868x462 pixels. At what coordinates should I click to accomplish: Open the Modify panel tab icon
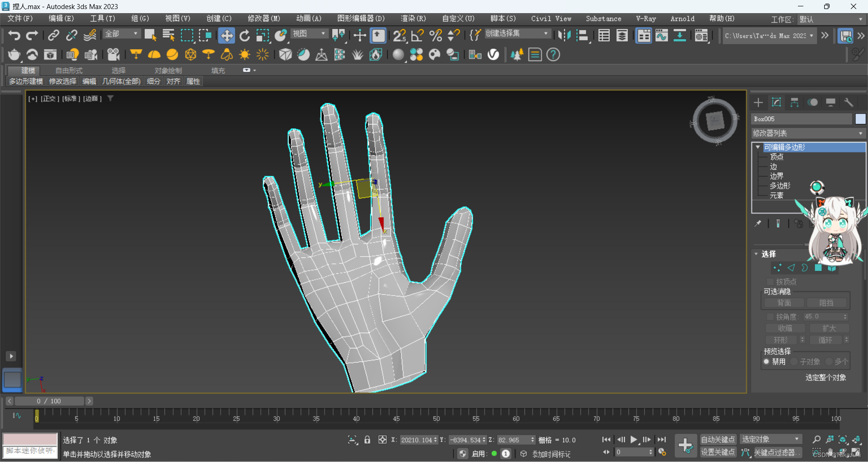[x=776, y=103]
